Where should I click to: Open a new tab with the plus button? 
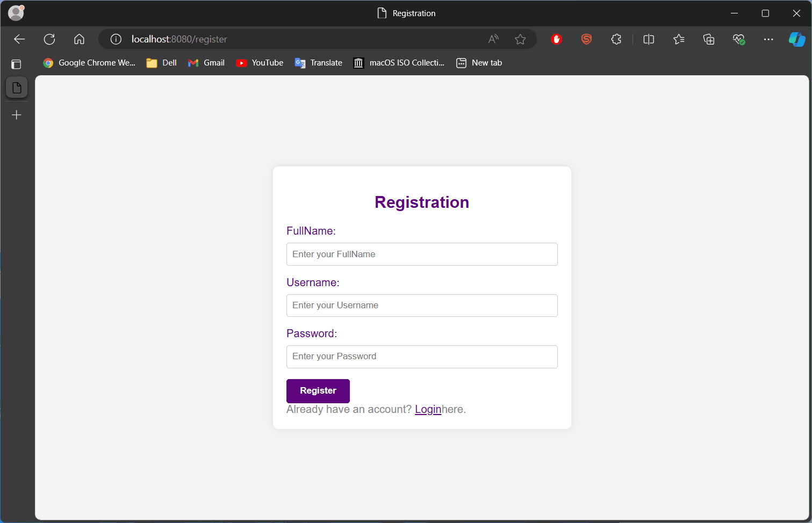coord(16,114)
